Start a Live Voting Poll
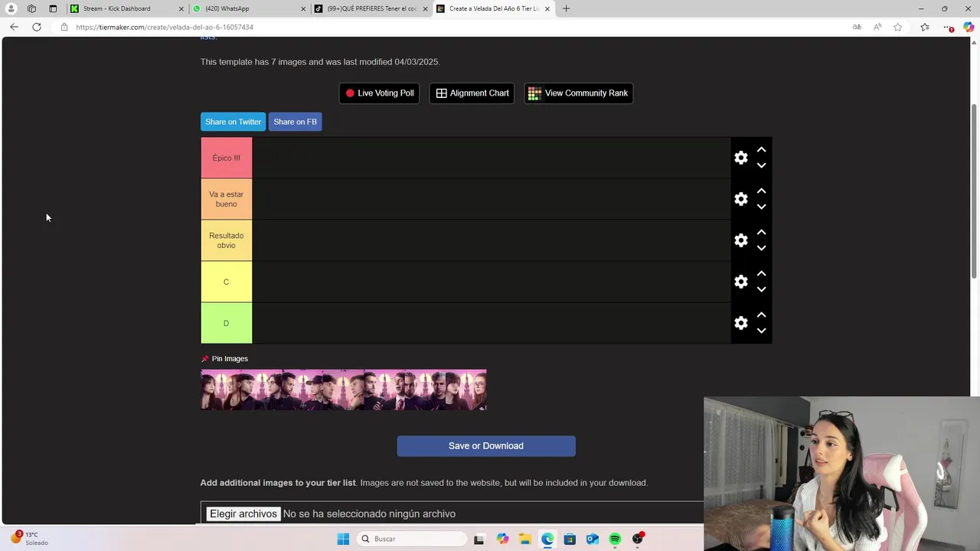Viewport: 980px width, 551px height. pyautogui.click(x=379, y=93)
